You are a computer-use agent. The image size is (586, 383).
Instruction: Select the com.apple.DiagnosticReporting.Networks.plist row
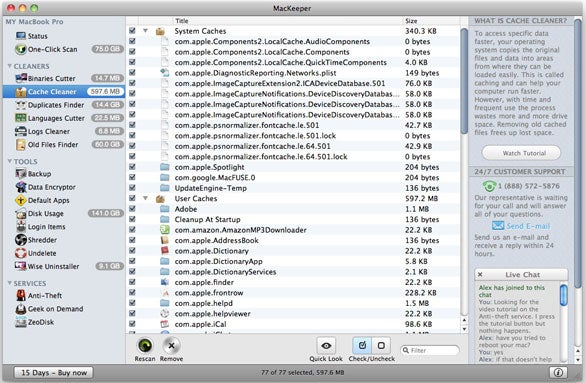293,73
